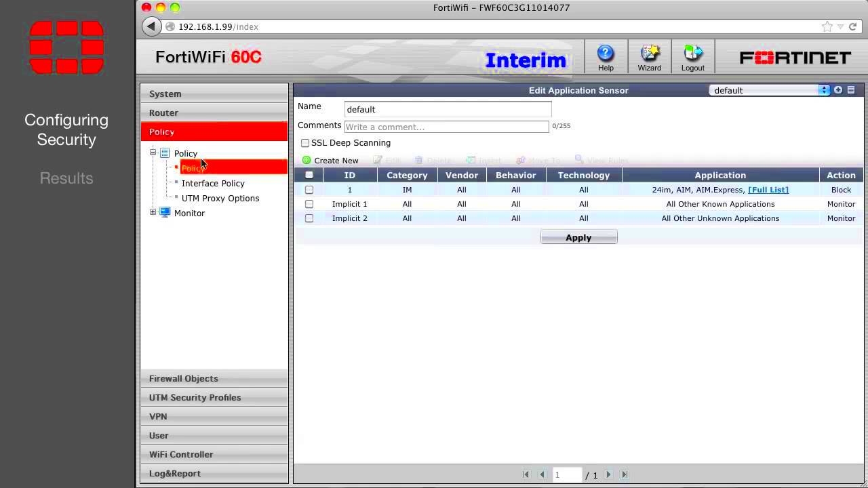Select all rules via the header checkbox
Viewport: 868px width, 488px height.
coord(309,175)
